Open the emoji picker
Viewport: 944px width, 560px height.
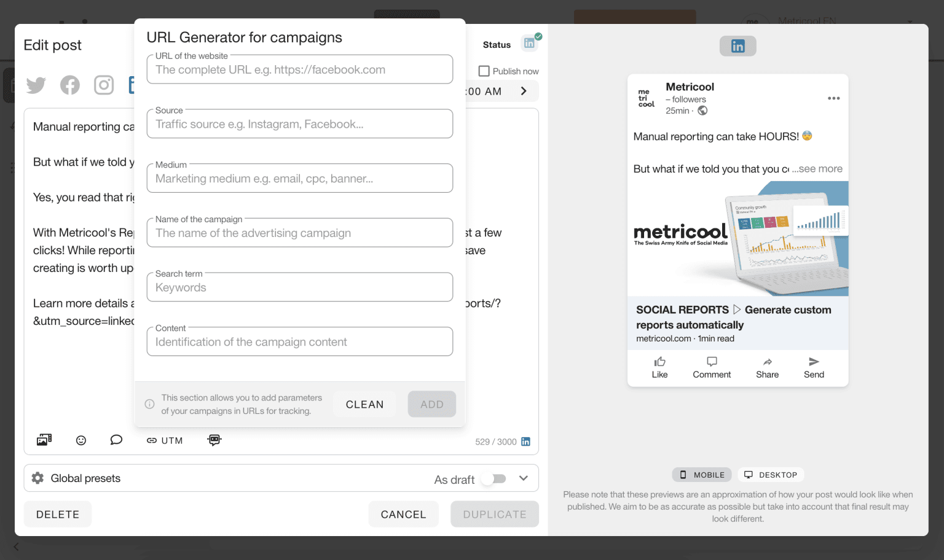[x=81, y=440]
